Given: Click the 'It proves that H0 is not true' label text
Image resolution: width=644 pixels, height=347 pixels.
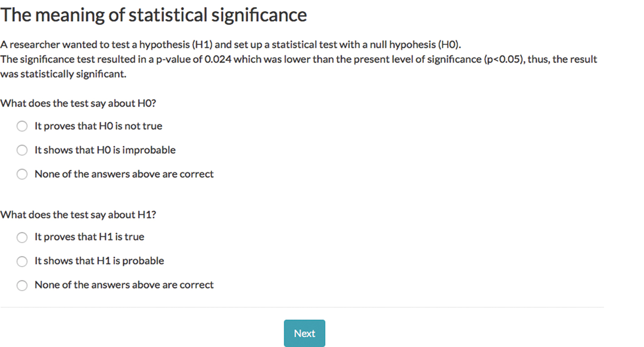Looking at the screenshot, I should click(x=98, y=126).
